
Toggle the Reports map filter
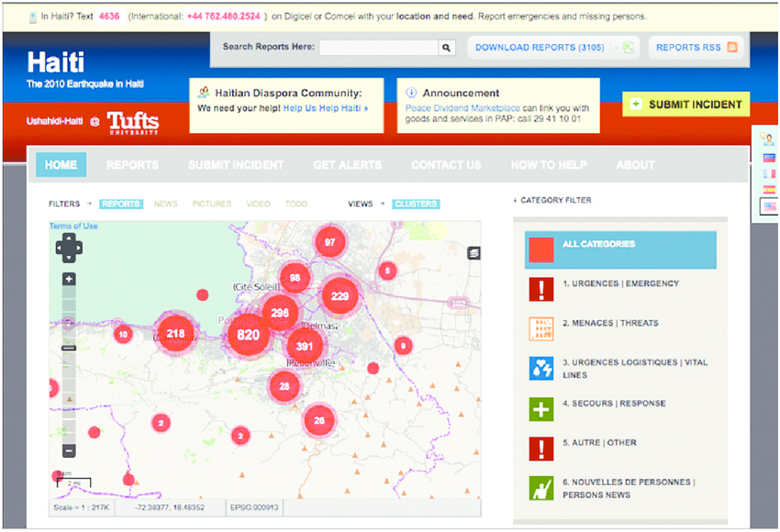121,204
